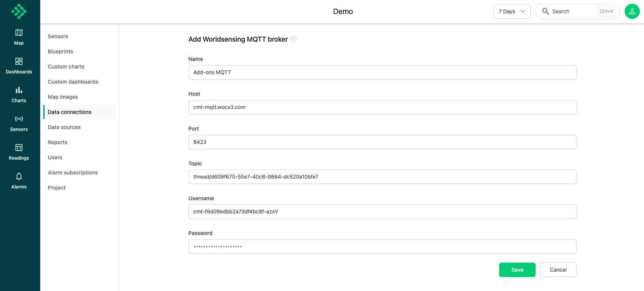Go to Data sources section
Screen dimensions: 644x291
(x=64, y=127)
